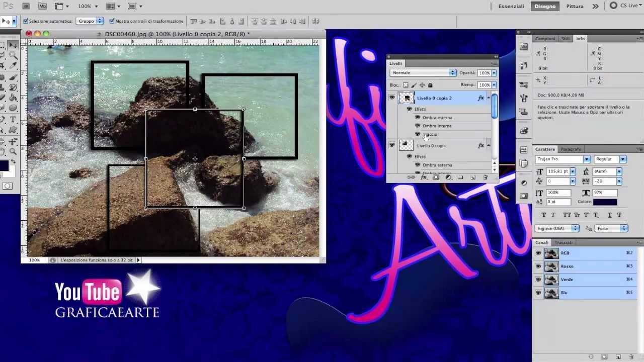Screen dimensions: 644x362
Task: Select the Brush tool
Action: click(x=13, y=77)
